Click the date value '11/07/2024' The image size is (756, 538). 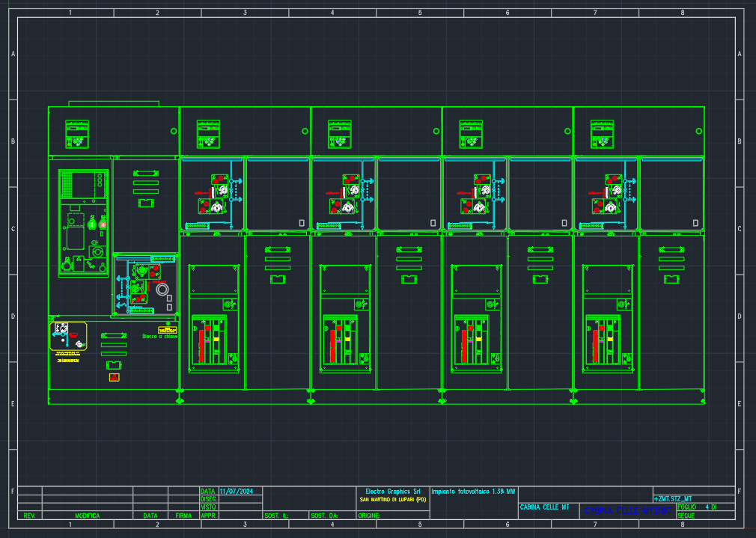[x=237, y=492]
